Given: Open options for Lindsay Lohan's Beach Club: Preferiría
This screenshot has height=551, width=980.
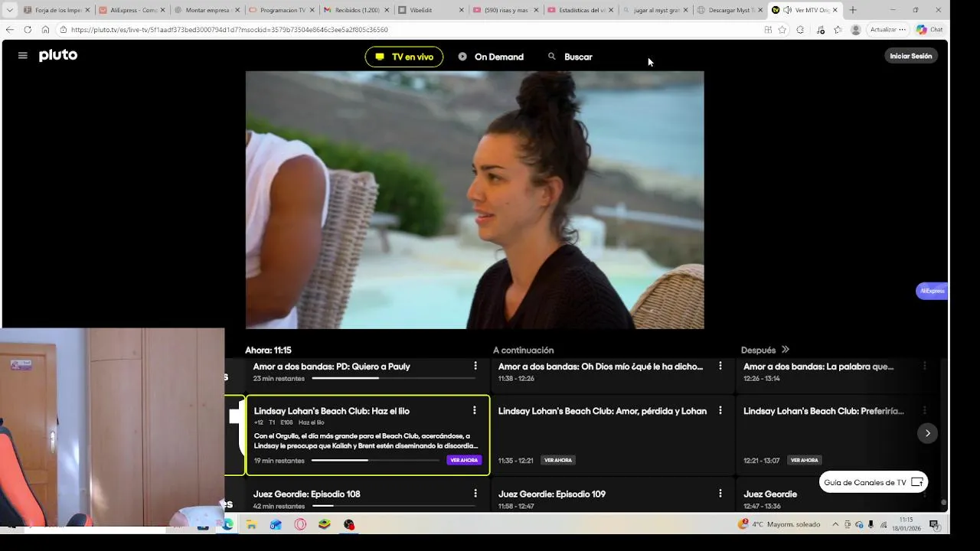Looking at the screenshot, I should 924,411.
